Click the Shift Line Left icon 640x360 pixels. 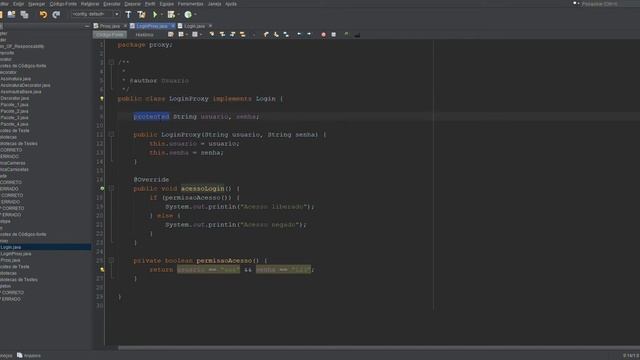point(299,35)
